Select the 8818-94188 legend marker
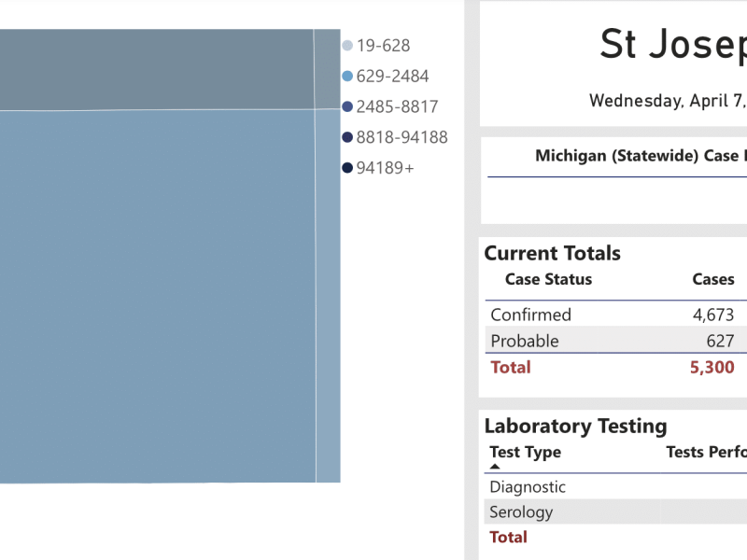Viewport: 747px width, 560px height. [347, 138]
